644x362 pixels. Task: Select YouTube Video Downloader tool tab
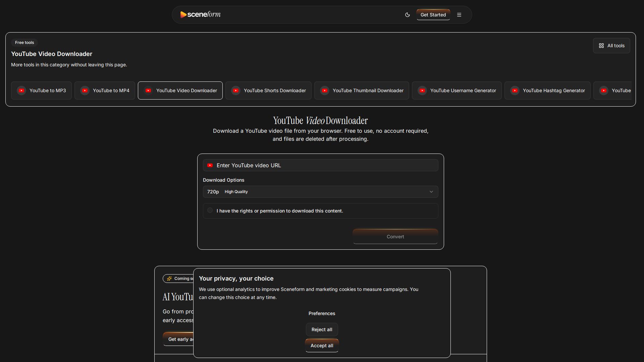[x=180, y=90]
